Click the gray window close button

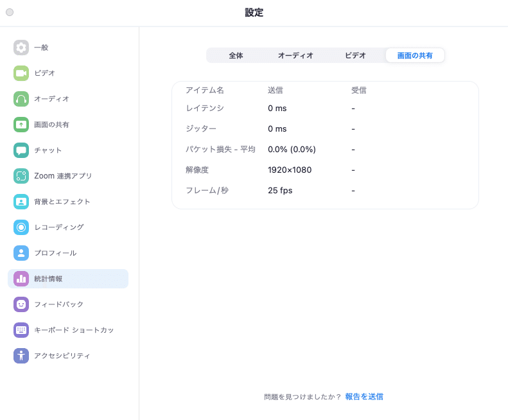10,12
